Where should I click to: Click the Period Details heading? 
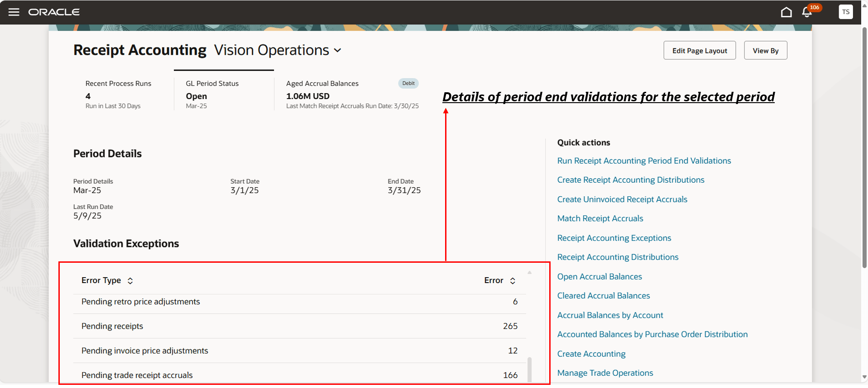coord(107,154)
